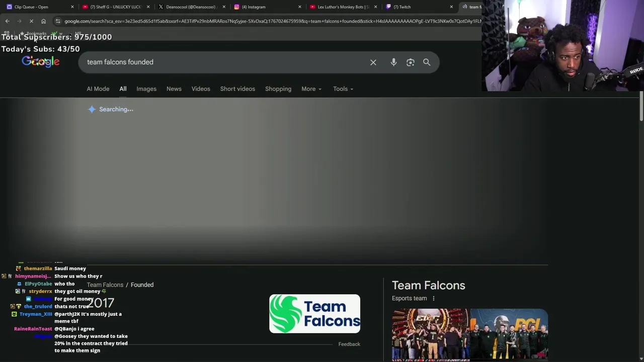This screenshot has width=644, height=362.
Task: Click chat username ElPsyOtabe
Action: click(38, 284)
